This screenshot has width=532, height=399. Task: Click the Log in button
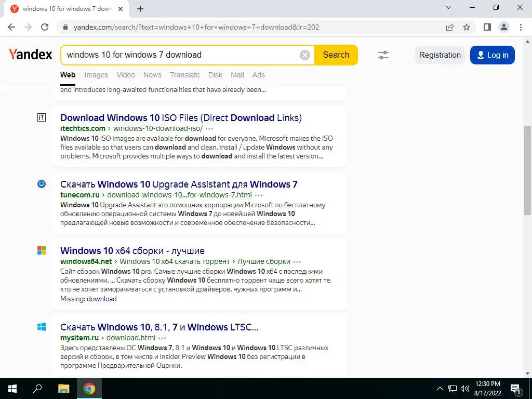coord(493,55)
